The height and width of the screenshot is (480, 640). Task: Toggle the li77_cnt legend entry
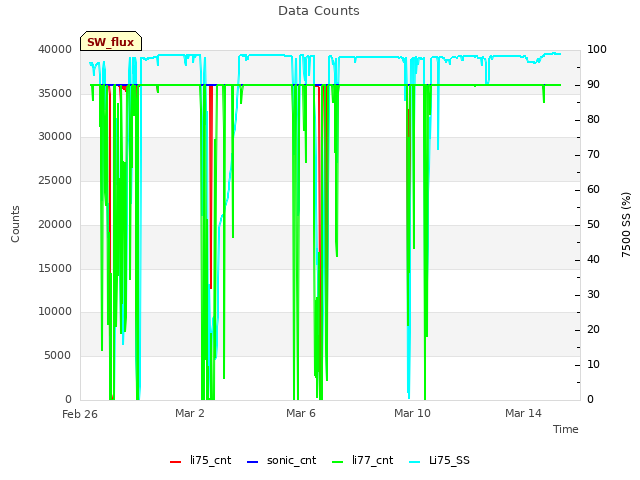(363, 461)
